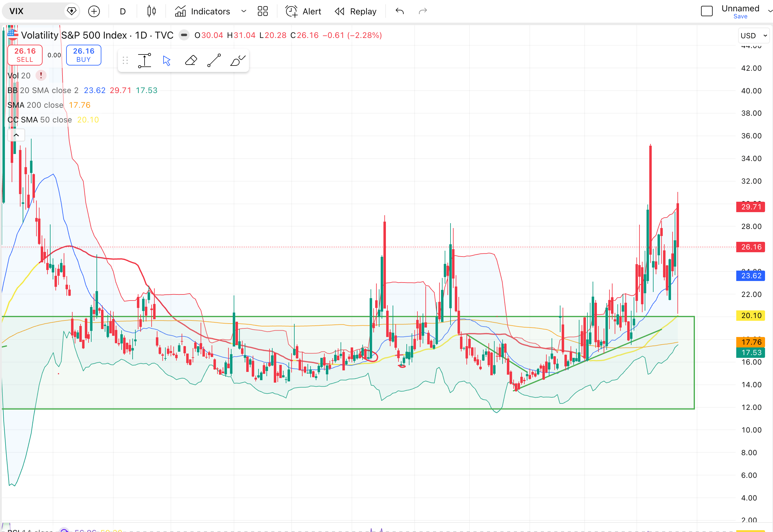Viewport: 773px width, 532px height.
Task: Open the layout grid selector icon
Action: click(x=263, y=11)
